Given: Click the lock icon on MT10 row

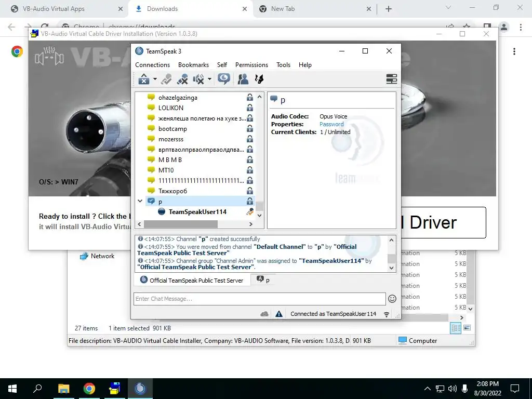Looking at the screenshot, I should click(250, 170).
